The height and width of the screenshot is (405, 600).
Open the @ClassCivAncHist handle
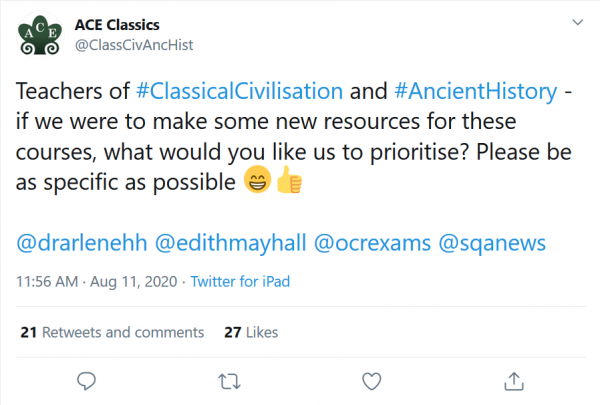click(134, 45)
